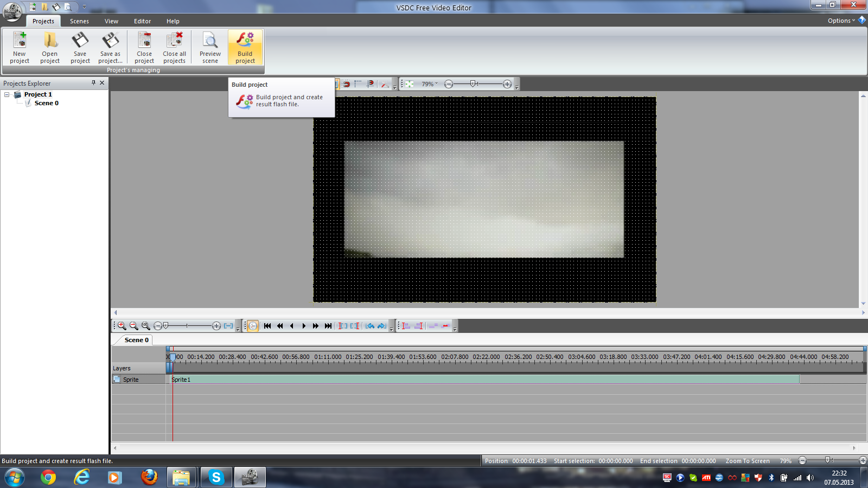The width and height of the screenshot is (868, 488).
Task: Open a project using the folder ribbon button
Action: (50, 48)
